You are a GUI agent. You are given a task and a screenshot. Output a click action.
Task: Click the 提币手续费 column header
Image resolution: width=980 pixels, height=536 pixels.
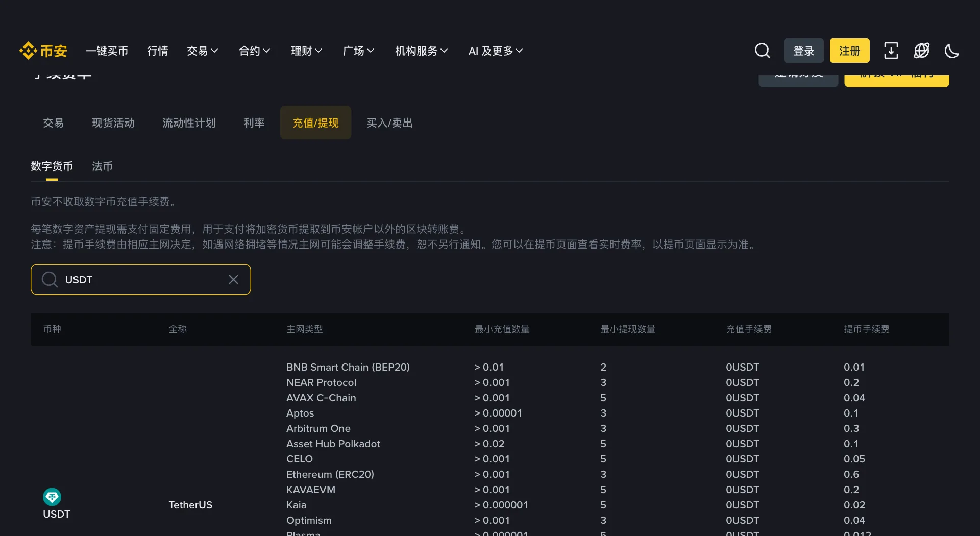point(866,329)
